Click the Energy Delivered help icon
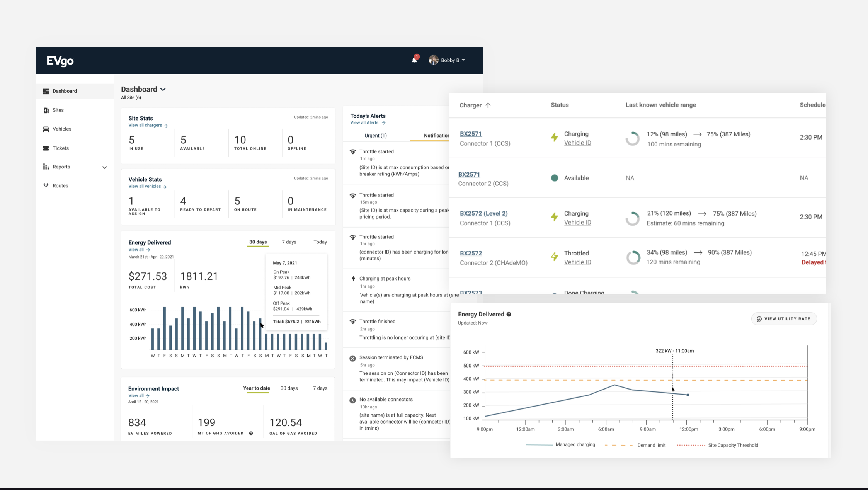868x490 pixels. click(x=509, y=314)
